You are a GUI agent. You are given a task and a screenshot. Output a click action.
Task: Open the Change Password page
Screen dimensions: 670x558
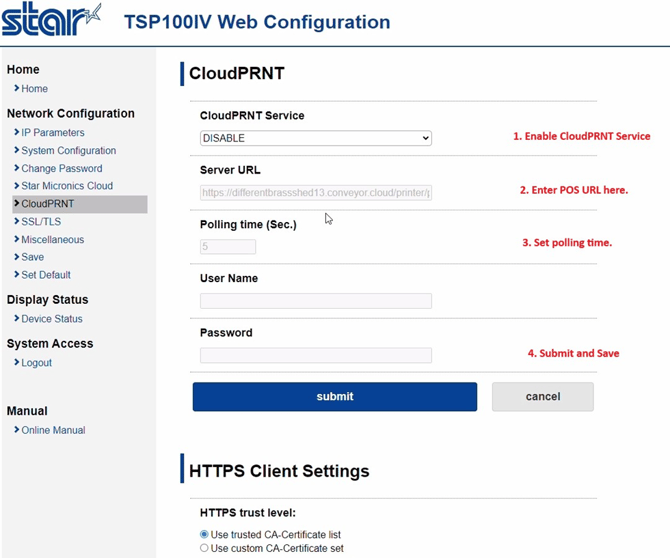pos(61,168)
